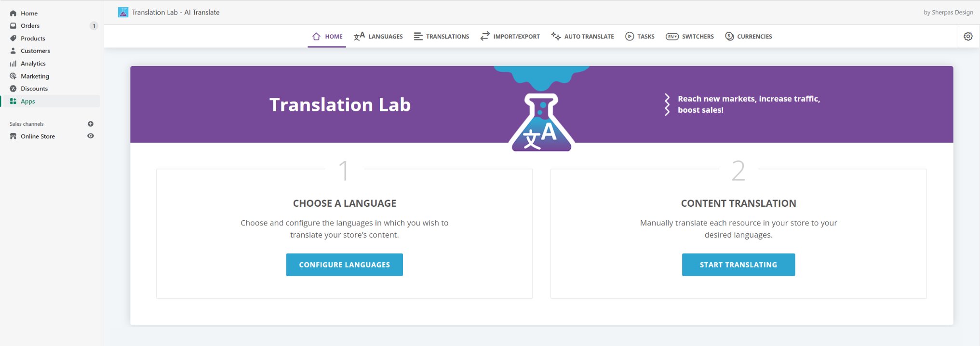Click the Home icon in sidebar

coord(13,13)
